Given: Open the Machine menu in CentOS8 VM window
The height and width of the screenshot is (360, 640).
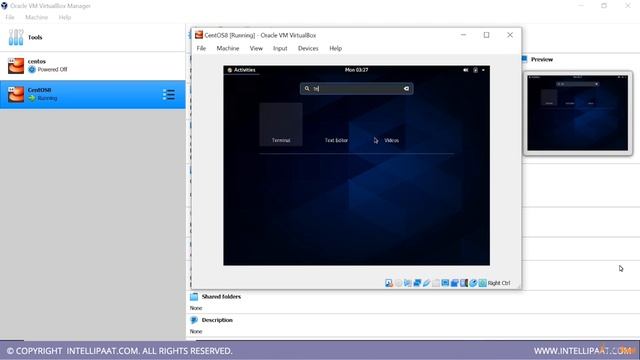Looking at the screenshot, I should [228, 48].
